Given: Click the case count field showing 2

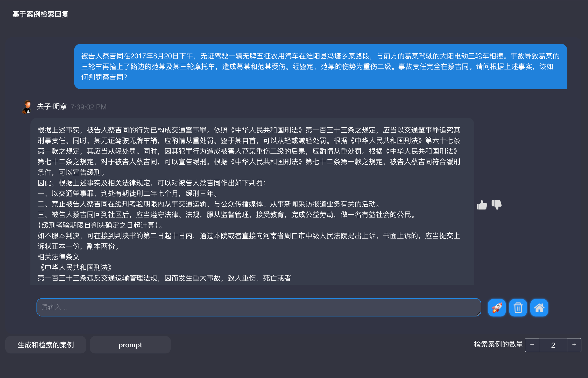Looking at the screenshot, I should (x=553, y=345).
